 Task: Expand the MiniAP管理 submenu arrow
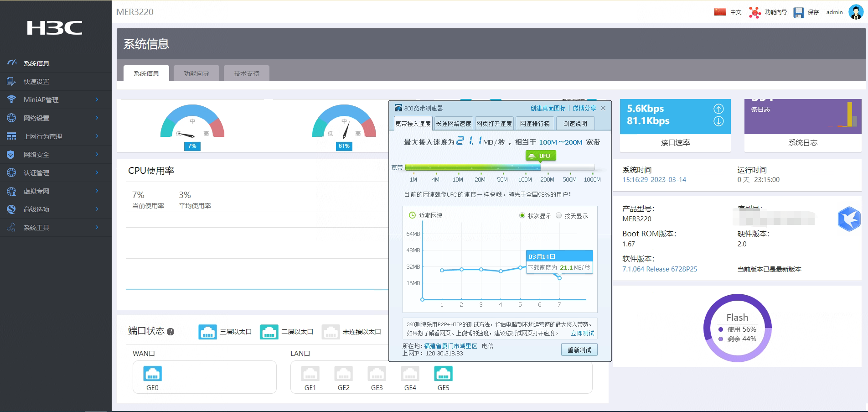(x=97, y=99)
